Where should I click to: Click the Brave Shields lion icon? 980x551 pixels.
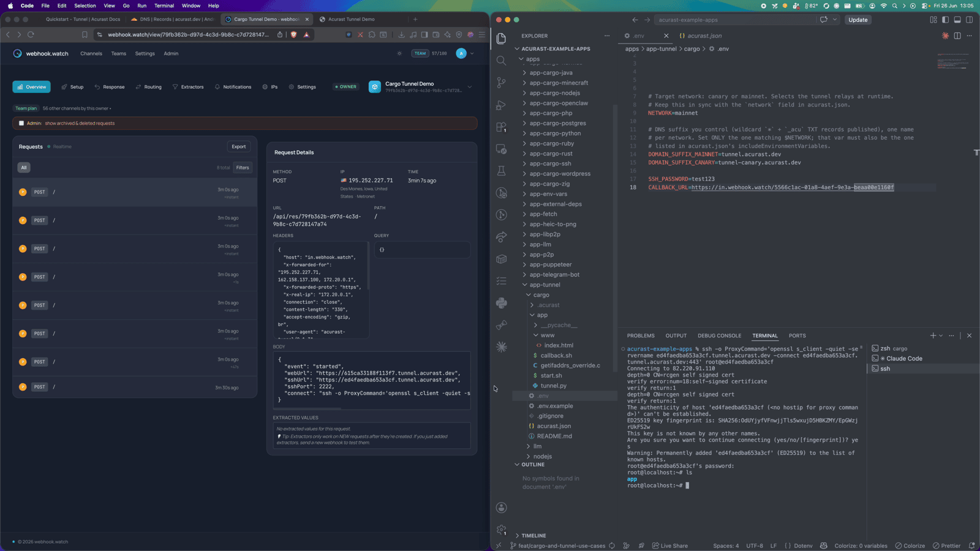pyautogui.click(x=293, y=35)
